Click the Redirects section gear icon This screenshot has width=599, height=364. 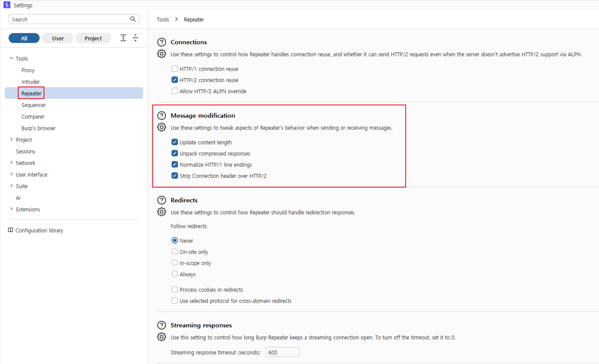tap(161, 212)
